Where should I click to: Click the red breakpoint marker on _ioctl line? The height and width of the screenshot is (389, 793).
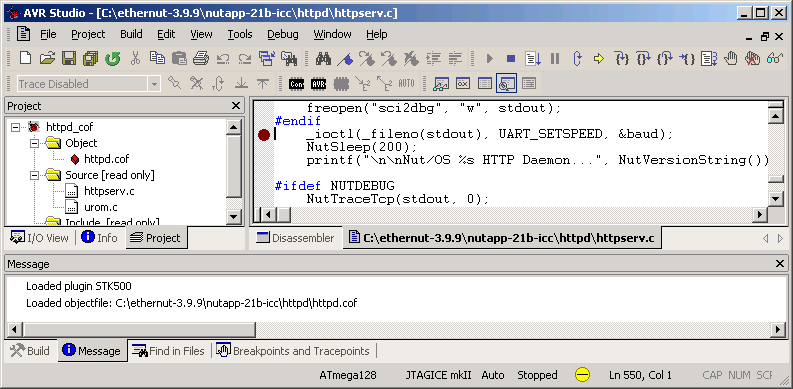pyautogui.click(x=263, y=135)
